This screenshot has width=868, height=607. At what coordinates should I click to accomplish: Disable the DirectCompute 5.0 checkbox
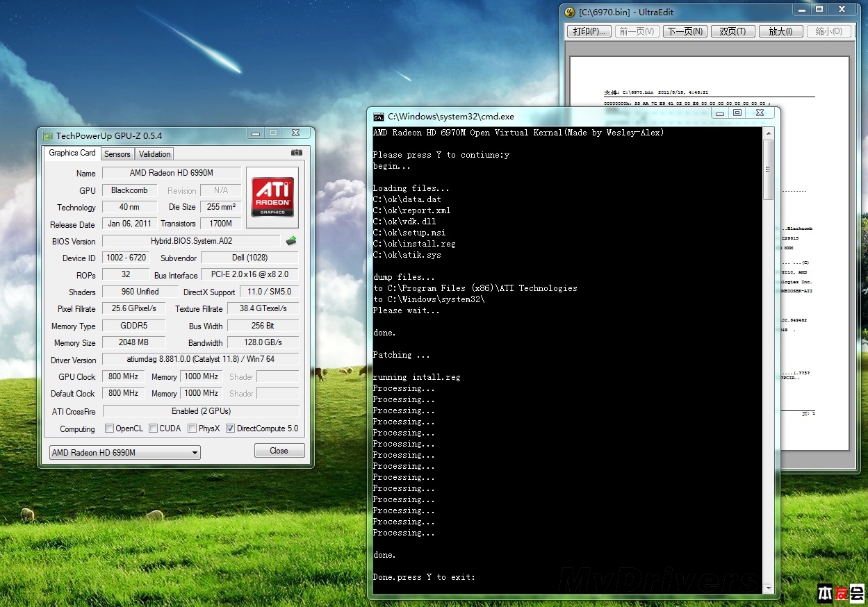(x=230, y=428)
